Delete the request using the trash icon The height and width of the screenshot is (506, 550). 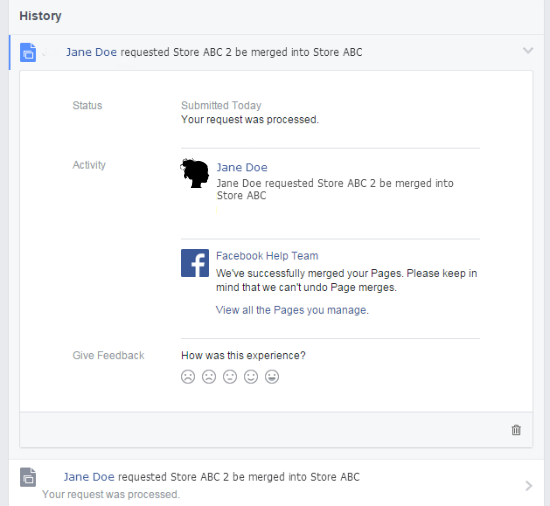(x=516, y=430)
